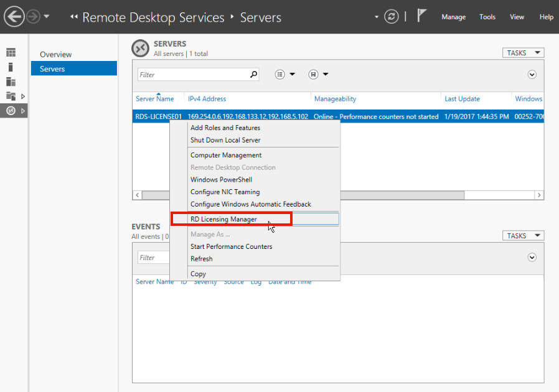Select the All Servers sidebar icon

[11, 82]
